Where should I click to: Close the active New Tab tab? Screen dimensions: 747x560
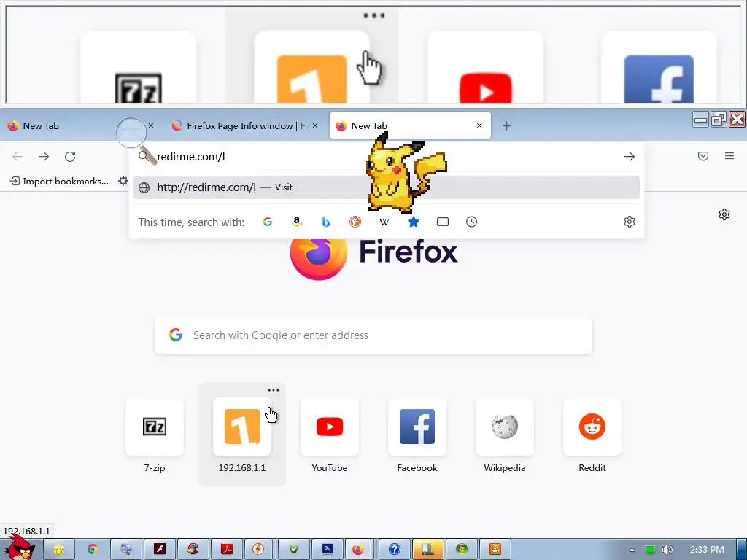point(479,125)
